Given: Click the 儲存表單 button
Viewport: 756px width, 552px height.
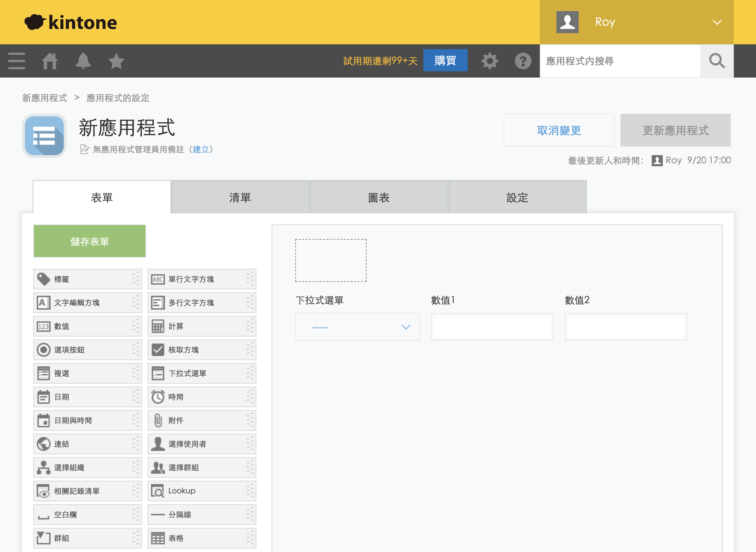Looking at the screenshot, I should click(x=90, y=241).
